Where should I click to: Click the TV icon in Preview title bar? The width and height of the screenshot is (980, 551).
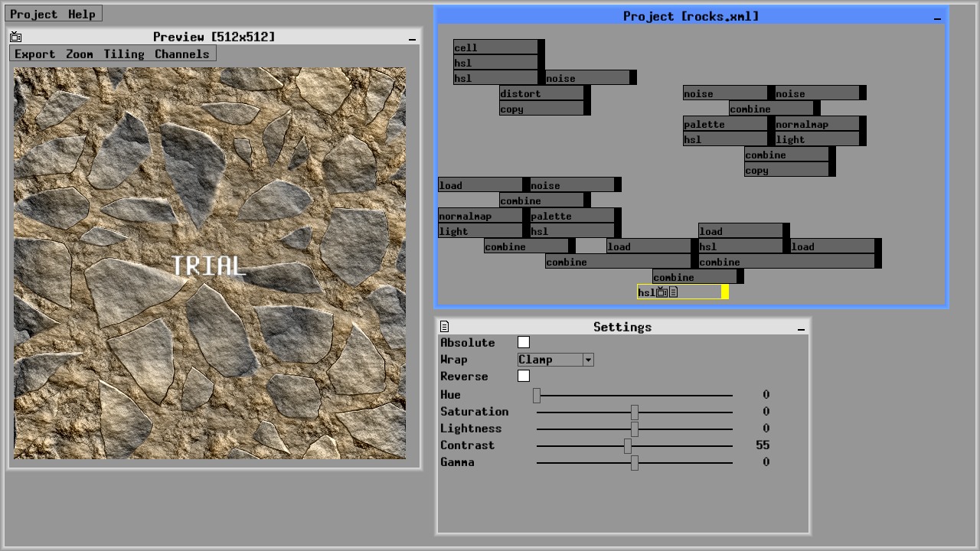[16, 37]
